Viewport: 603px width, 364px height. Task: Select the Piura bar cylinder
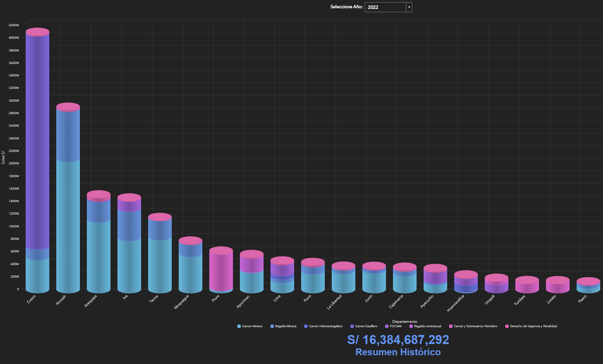tap(221, 270)
